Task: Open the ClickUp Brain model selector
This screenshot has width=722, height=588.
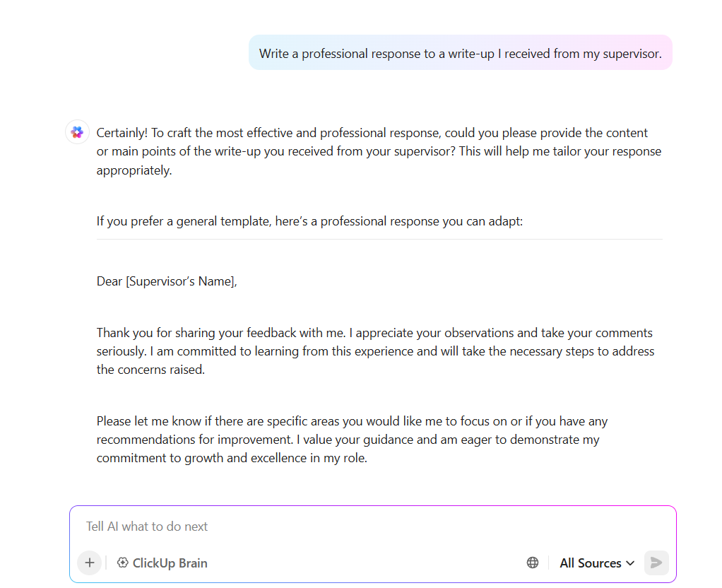Action: [x=162, y=563]
